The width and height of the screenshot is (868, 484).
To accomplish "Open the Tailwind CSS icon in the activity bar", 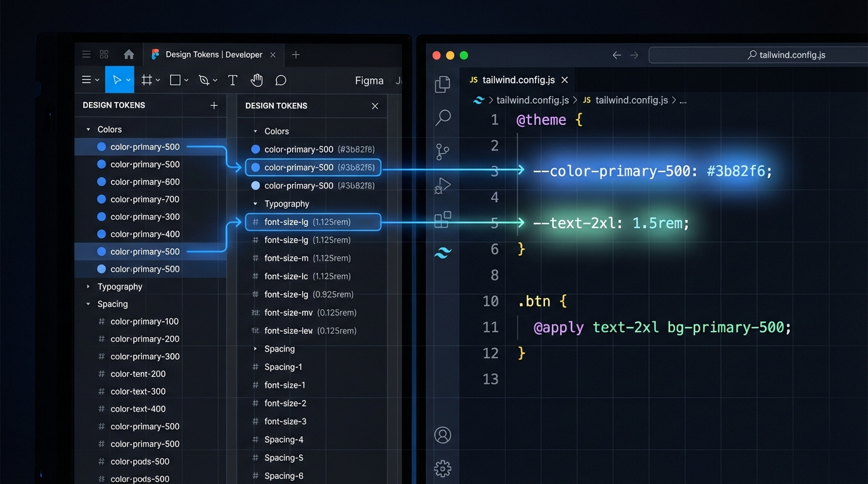I will (x=443, y=253).
